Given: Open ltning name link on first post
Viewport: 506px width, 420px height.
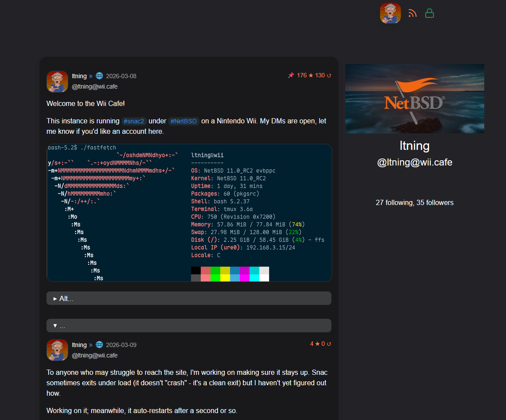Looking at the screenshot, I should click(79, 76).
